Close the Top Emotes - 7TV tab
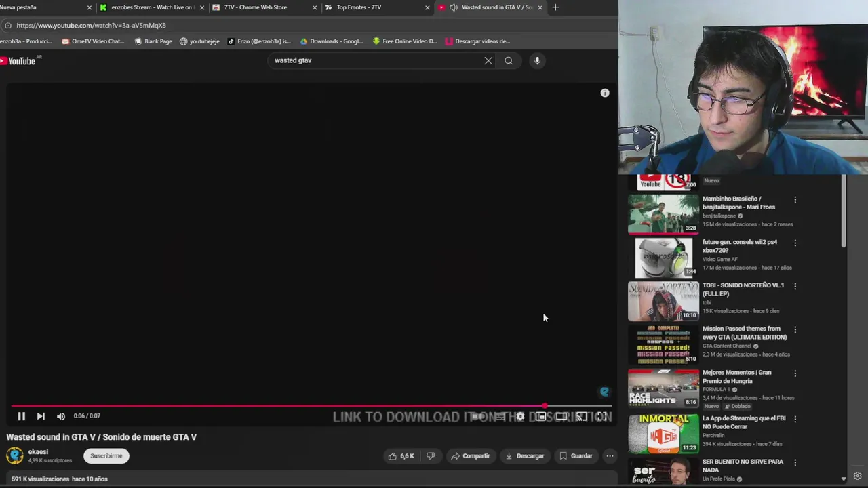This screenshot has height=488, width=868. click(427, 7)
